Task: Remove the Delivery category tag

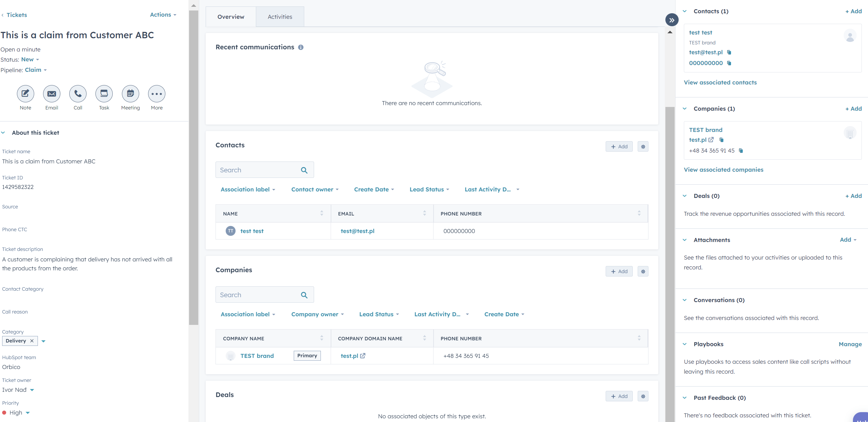Action: 32,341
